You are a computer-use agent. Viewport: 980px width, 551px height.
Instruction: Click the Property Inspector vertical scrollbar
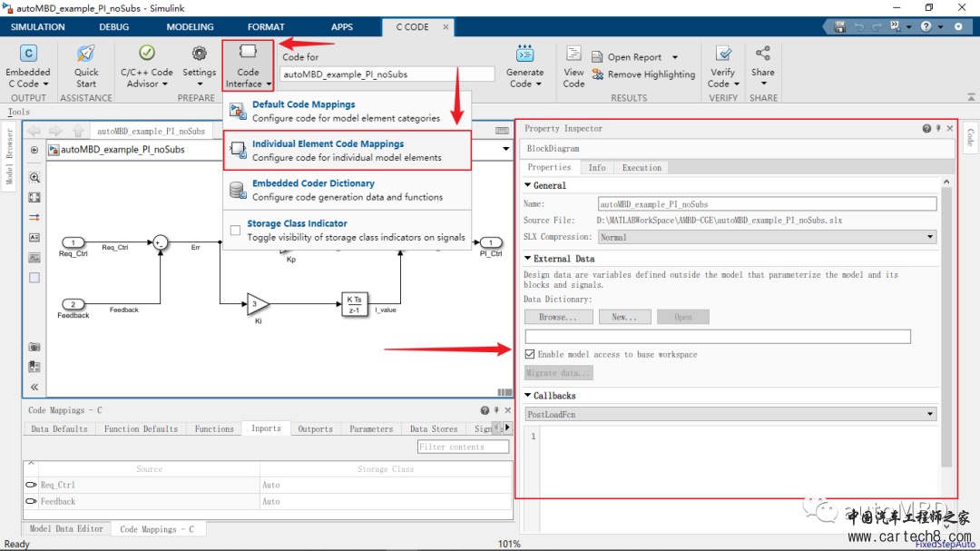[946, 325]
